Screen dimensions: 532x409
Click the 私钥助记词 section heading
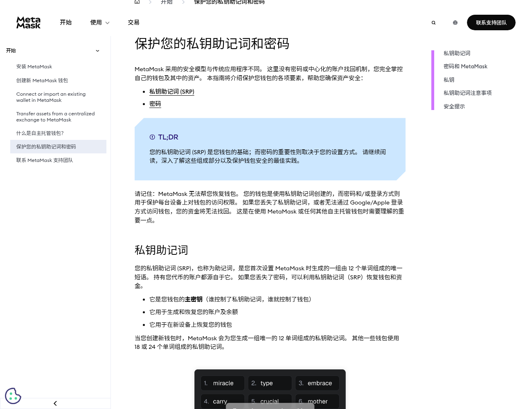(x=161, y=250)
